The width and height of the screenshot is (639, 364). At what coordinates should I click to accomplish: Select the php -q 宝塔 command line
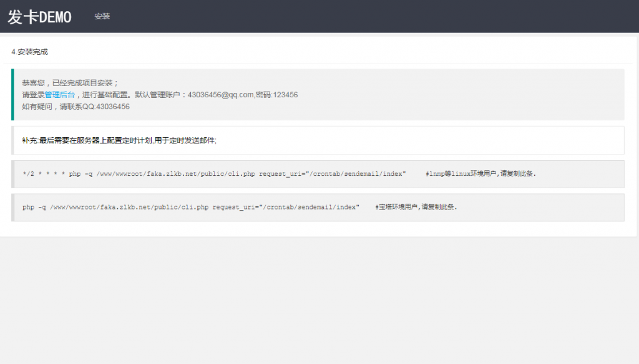(x=191, y=208)
